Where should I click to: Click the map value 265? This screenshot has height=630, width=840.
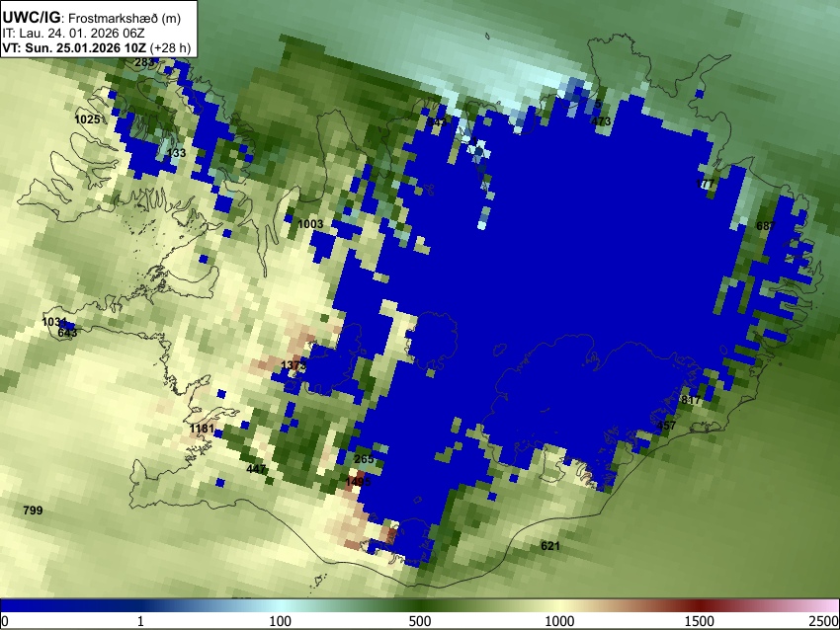click(x=364, y=459)
